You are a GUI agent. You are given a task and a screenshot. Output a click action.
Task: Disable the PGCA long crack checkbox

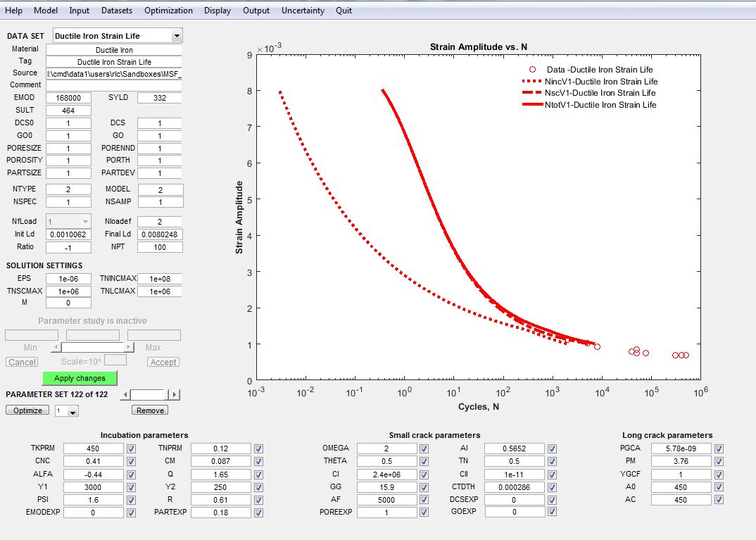click(719, 448)
